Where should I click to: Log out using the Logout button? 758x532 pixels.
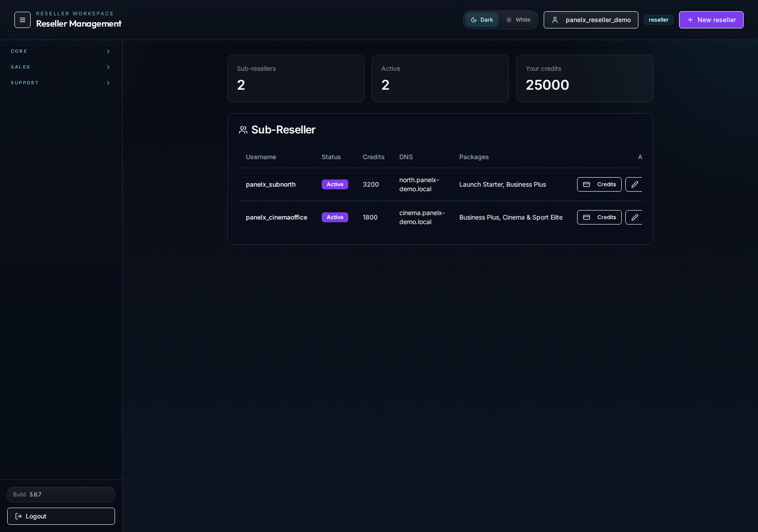click(x=61, y=516)
